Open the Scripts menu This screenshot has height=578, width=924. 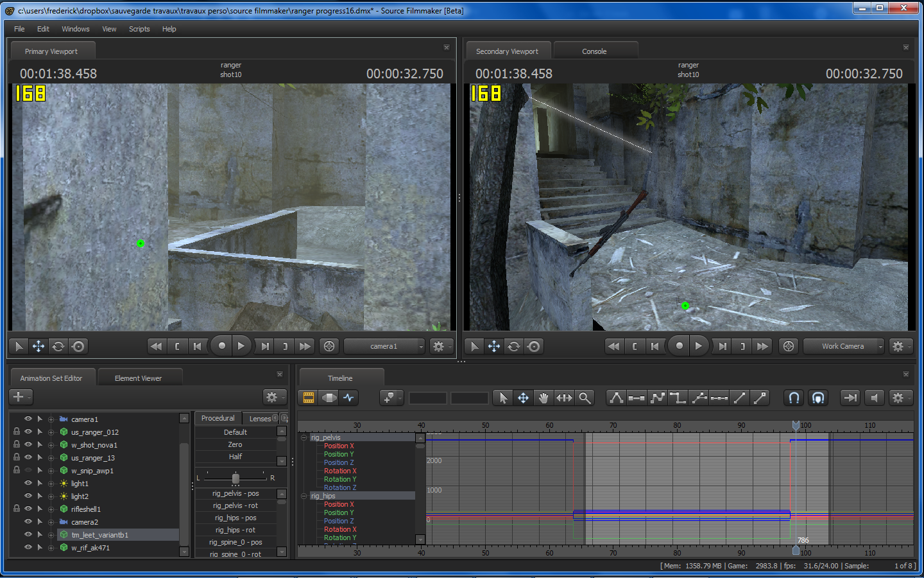[139, 29]
